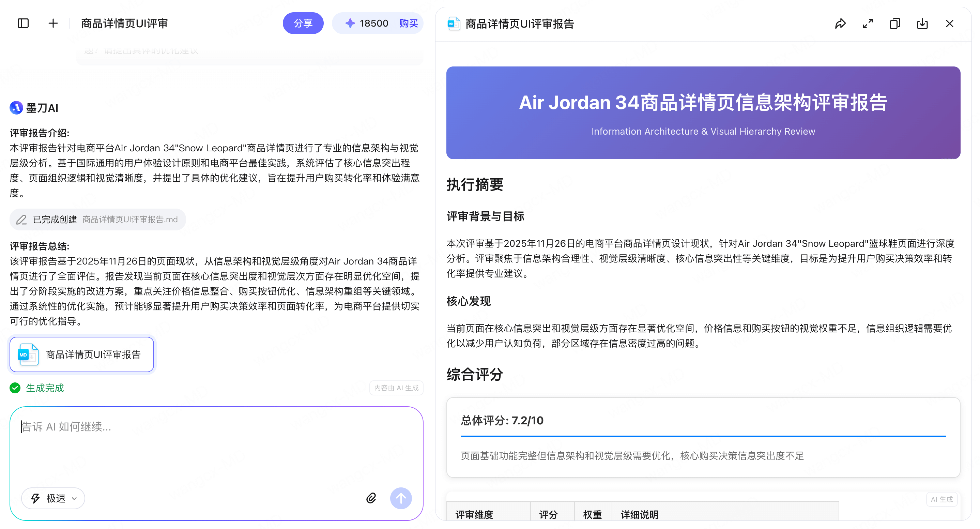Send the message with the arrow button

401,498
